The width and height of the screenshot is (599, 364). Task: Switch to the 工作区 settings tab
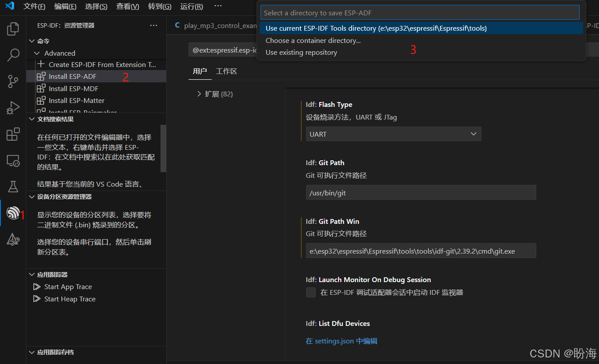coord(227,71)
